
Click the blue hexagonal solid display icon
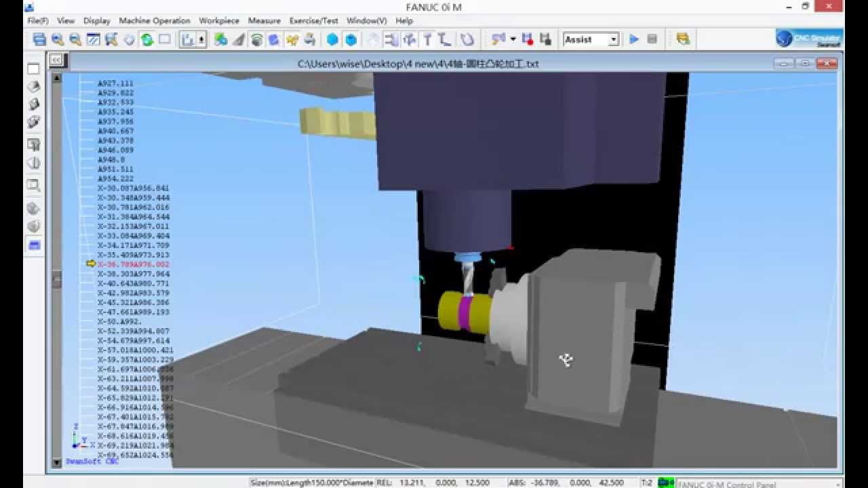(x=351, y=39)
